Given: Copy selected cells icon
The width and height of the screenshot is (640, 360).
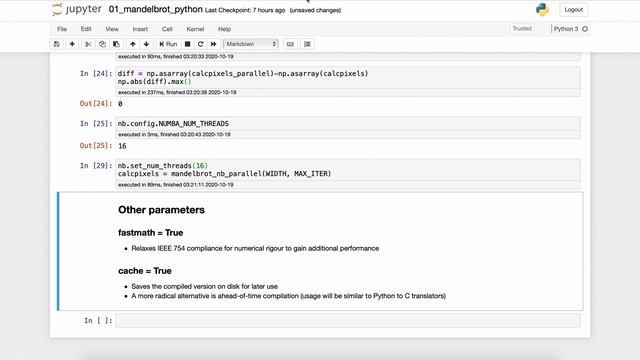Looking at the screenshot, I should tap(102, 44).
